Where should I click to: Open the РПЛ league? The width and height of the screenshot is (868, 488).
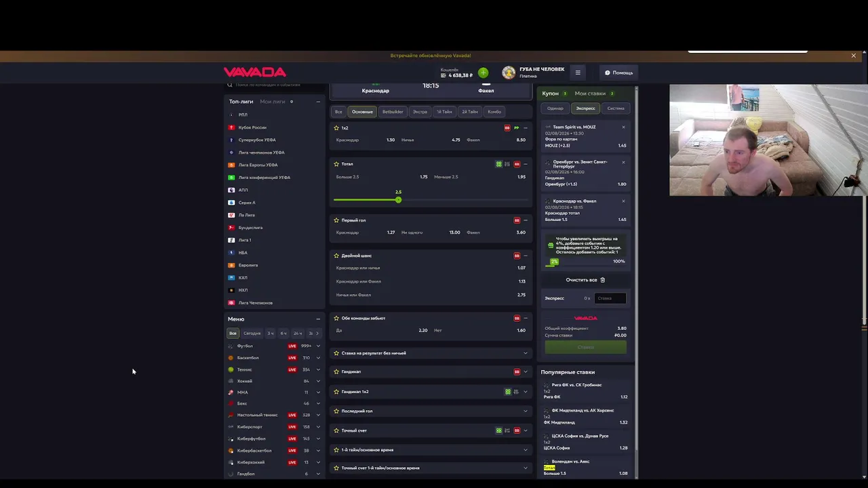[243, 115]
